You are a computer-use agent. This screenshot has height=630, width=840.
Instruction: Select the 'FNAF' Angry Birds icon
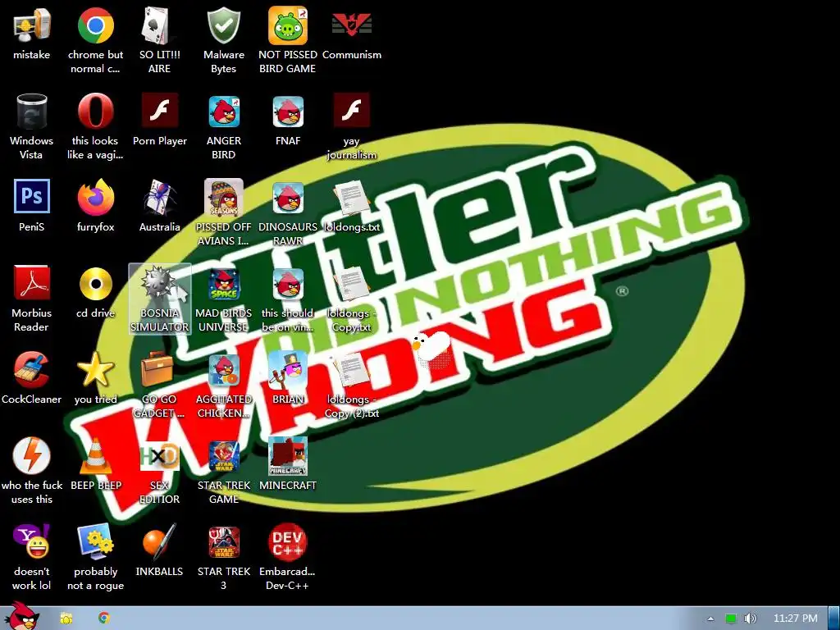click(288, 112)
